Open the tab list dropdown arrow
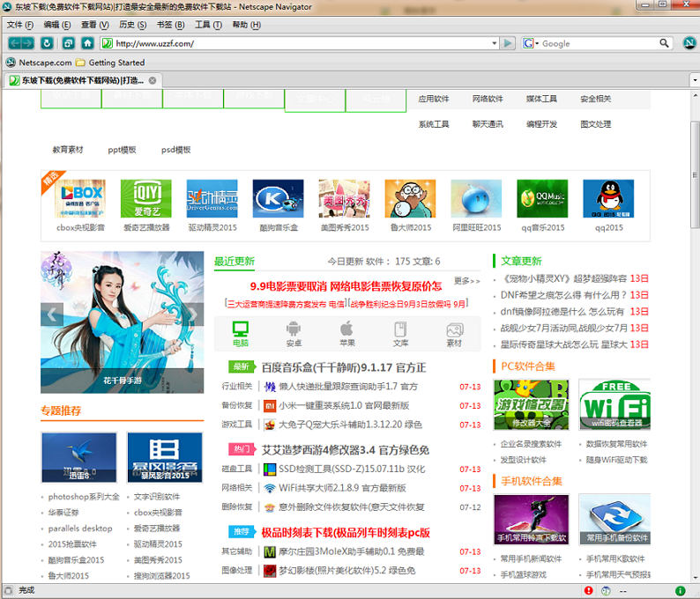Viewport: 700px width, 599px height. [x=695, y=80]
